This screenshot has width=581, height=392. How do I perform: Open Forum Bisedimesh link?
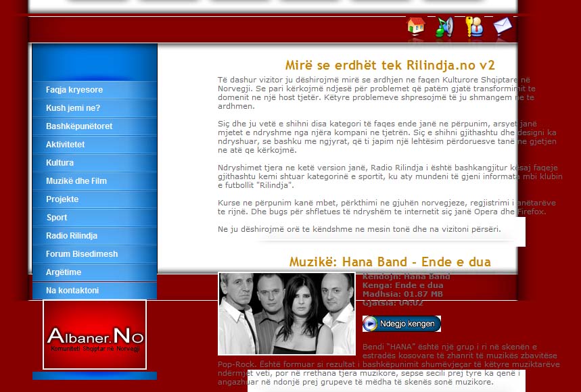95,254
